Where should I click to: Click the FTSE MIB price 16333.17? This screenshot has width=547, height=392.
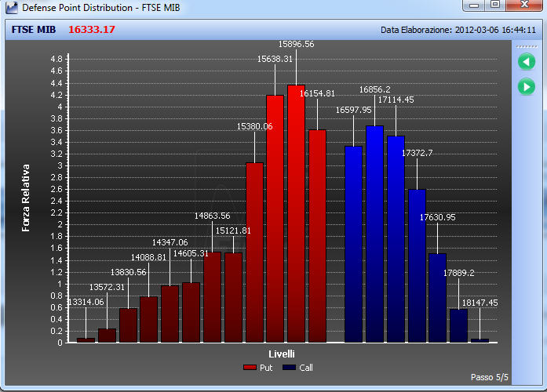click(x=92, y=30)
